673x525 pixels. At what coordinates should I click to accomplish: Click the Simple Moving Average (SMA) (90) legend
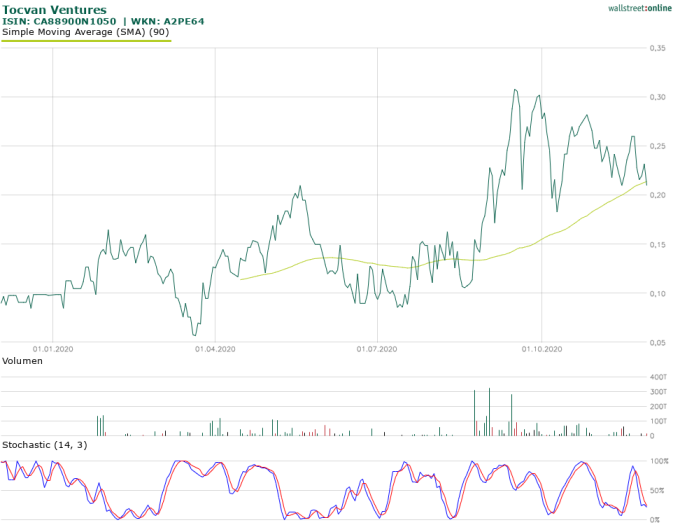coord(85,32)
